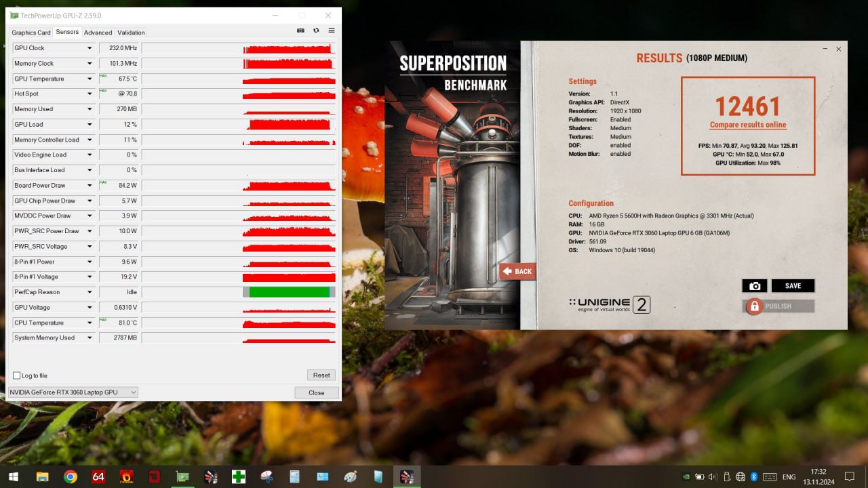Open the dark red AMD app on the taskbar
The height and width of the screenshot is (488, 868).
tap(155, 476)
